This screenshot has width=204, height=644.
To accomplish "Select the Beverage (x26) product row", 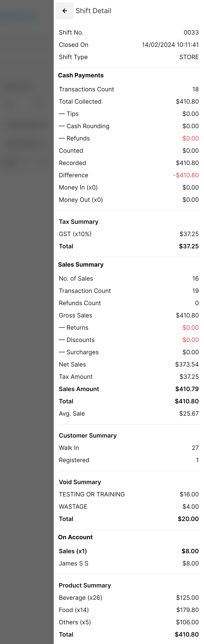I will 129,598.
